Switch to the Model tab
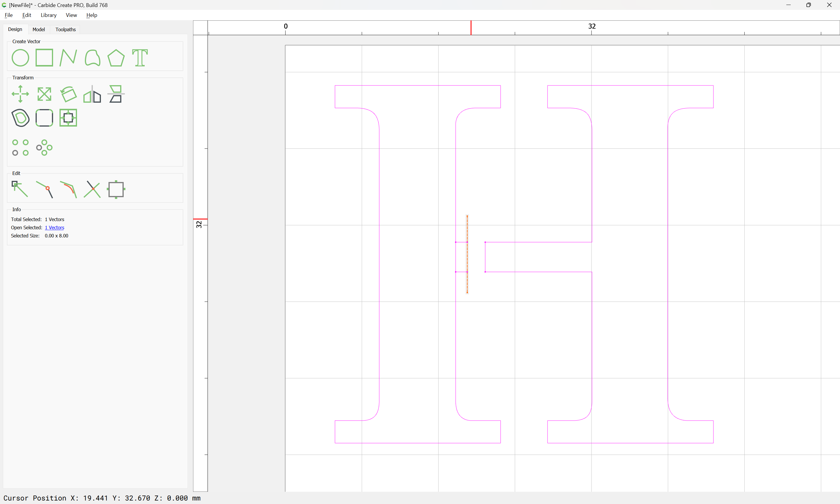Screen dimensions: 840x504 click(x=39, y=29)
